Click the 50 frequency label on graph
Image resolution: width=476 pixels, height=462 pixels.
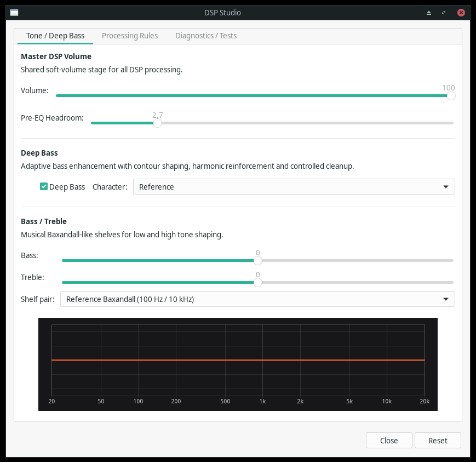tap(101, 401)
